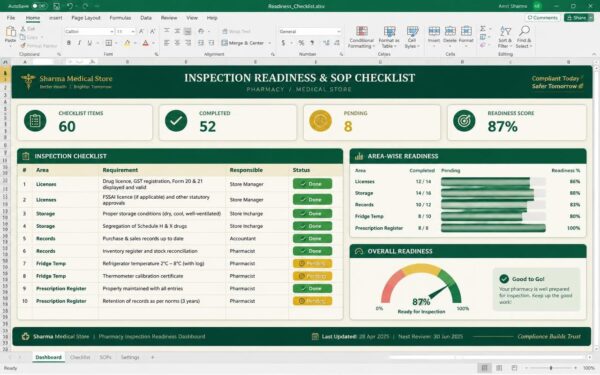Open the Sort & Filter dropdown

point(505,37)
